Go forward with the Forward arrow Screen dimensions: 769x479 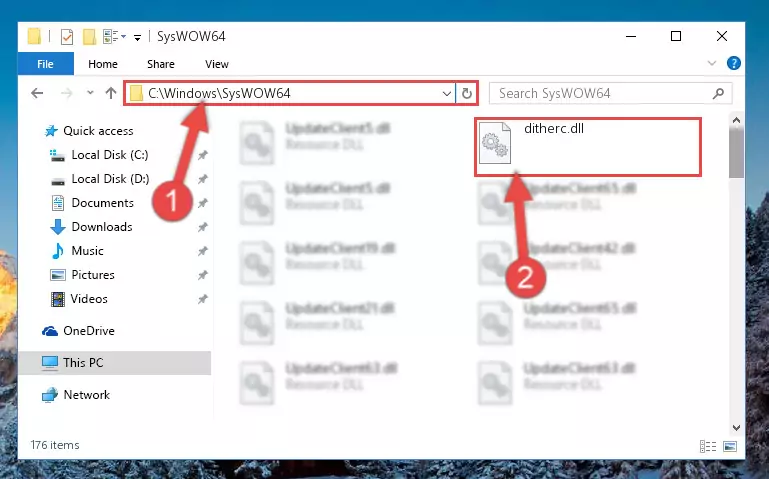[x=67, y=93]
